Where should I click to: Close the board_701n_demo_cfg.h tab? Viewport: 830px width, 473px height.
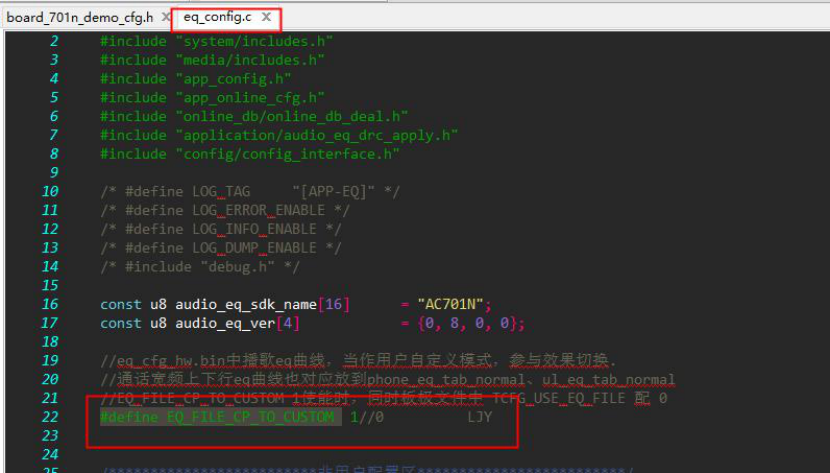click(166, 17)
